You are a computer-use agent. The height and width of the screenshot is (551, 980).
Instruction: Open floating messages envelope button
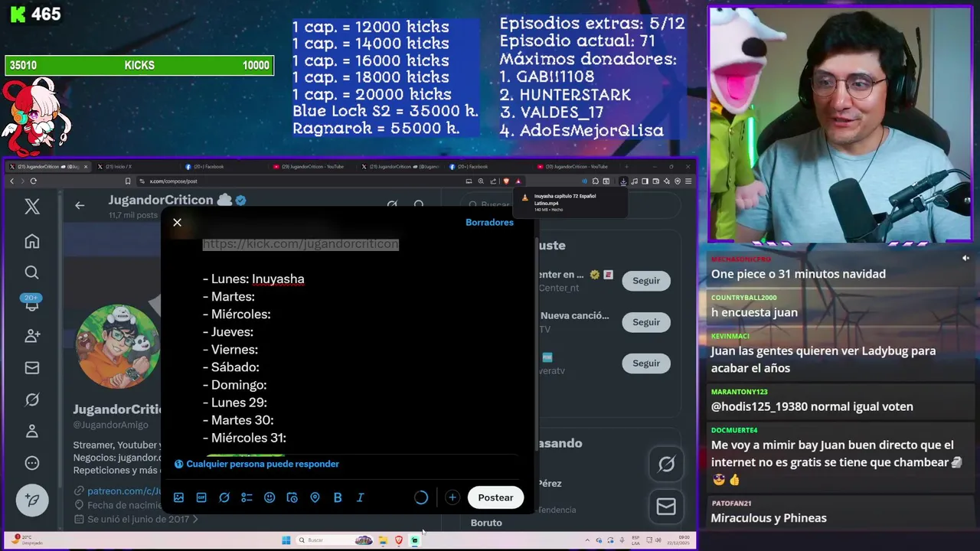click(666, 507)
